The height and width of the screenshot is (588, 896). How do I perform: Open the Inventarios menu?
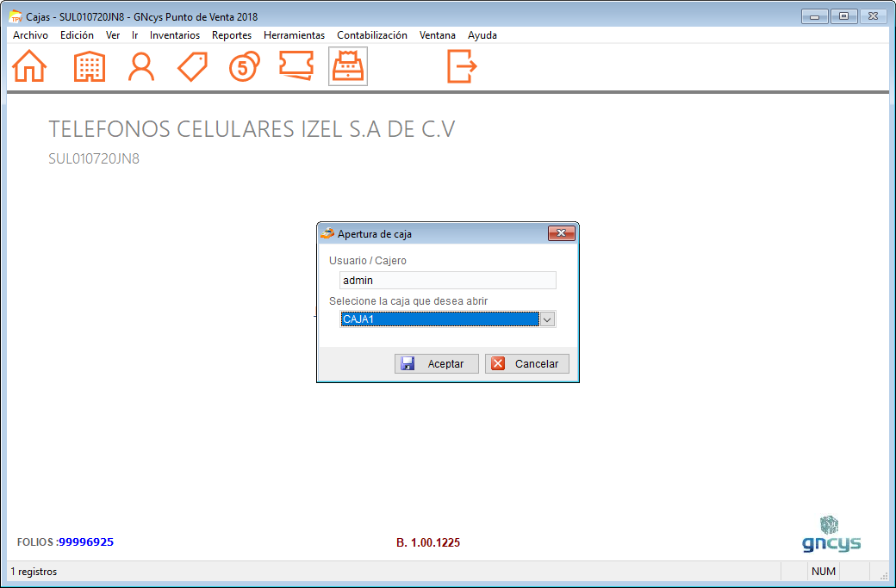pyautogui.click(x=175, y=34)
